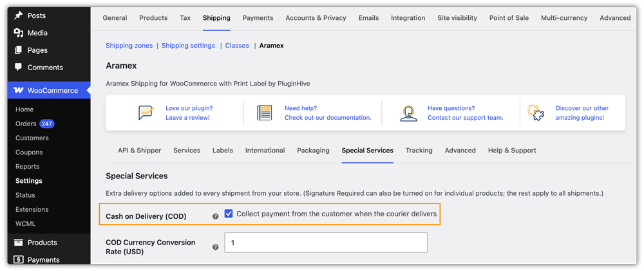
Task: Open Accounts & Privacy tab
Action: [316, 18]
